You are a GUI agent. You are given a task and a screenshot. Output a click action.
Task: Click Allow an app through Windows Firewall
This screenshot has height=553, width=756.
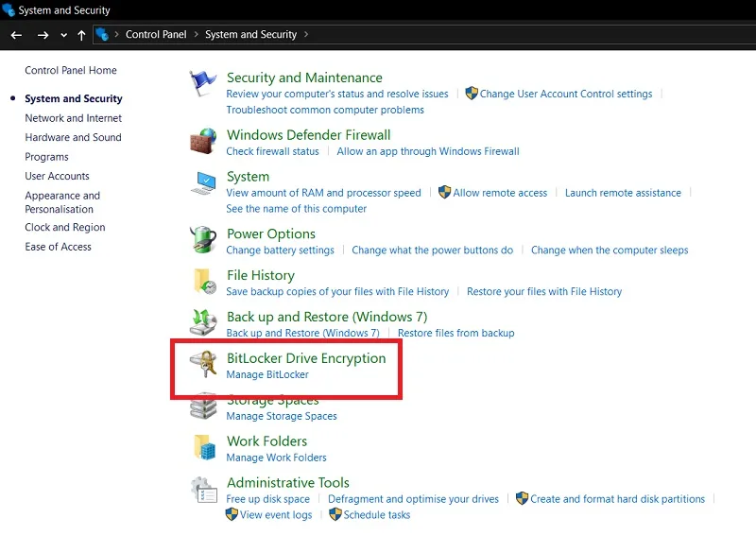point(428,151)
